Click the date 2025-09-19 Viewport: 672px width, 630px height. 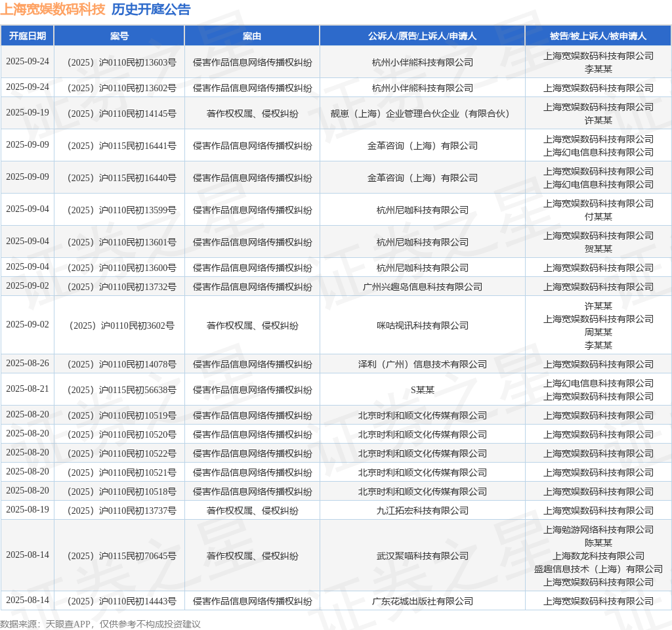[x=28, y=113]
